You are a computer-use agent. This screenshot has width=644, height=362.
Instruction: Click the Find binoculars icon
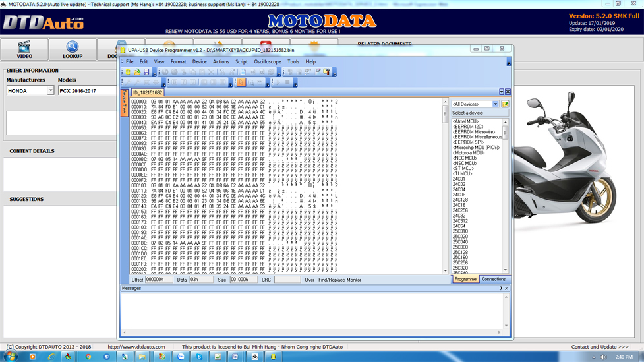pyautogui.click(x=221, y=72)
